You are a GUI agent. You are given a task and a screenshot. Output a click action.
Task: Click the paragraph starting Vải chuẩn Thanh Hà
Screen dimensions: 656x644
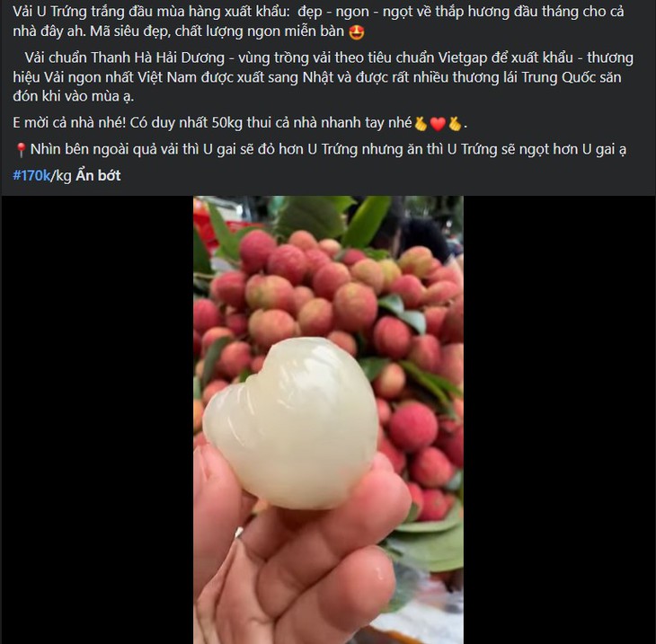(323, 77)
